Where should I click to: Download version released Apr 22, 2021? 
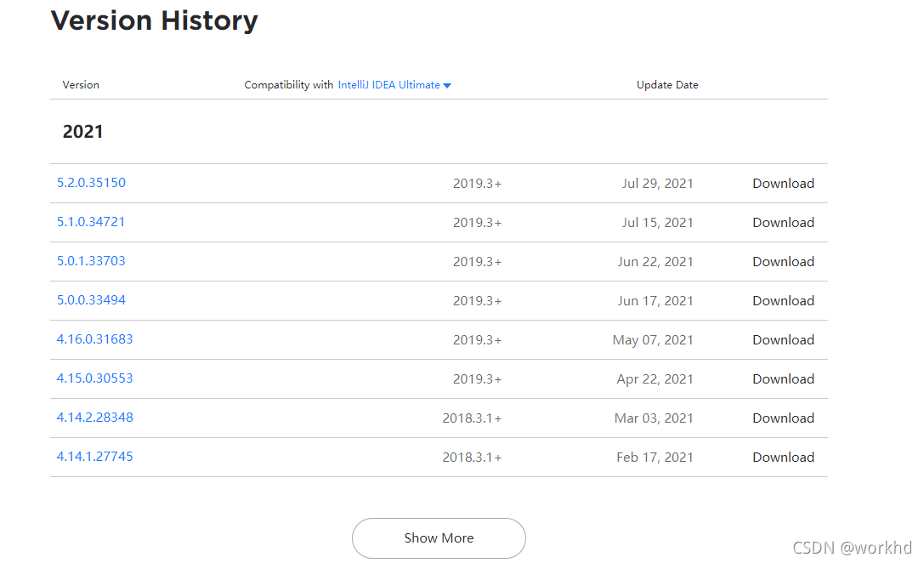click(783, 379)
